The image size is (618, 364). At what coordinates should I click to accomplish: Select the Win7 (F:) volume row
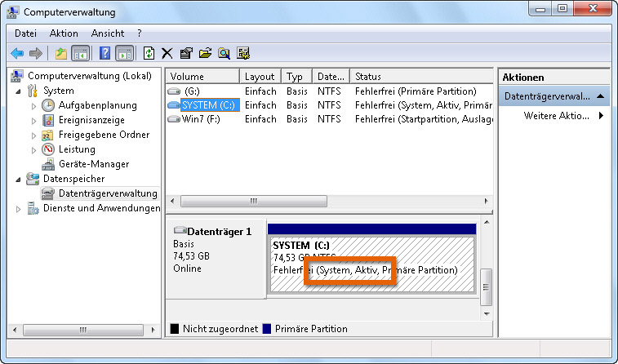(201, 119)
